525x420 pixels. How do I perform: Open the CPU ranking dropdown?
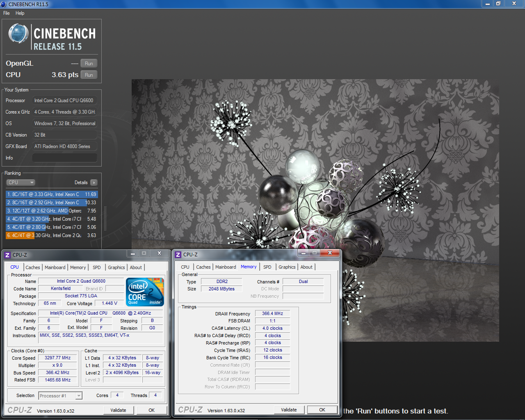[x=21, y=183]
